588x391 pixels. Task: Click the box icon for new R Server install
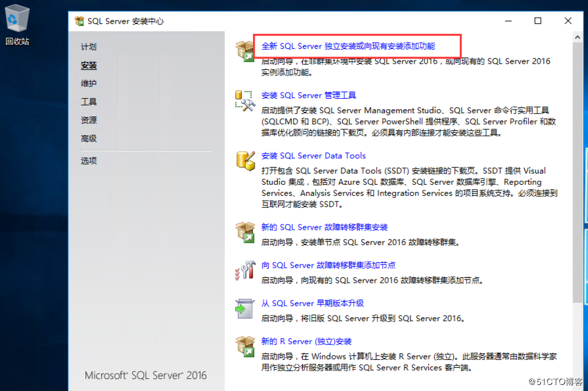[245, 347]
